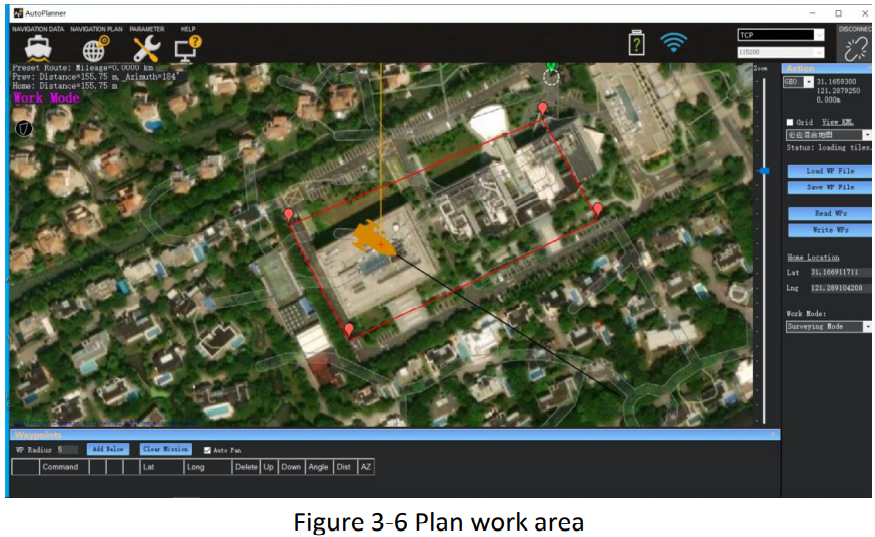The width and height of the screenshot is (875, 537).
Task: Click coordinate readout '31.1659300'
Action: click(836, 81)
